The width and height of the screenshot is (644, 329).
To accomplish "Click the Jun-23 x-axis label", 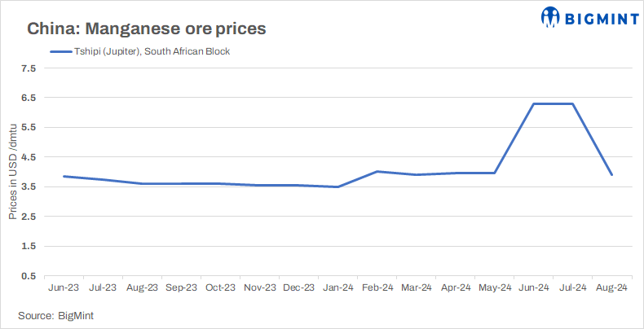I will click(64, 287).
